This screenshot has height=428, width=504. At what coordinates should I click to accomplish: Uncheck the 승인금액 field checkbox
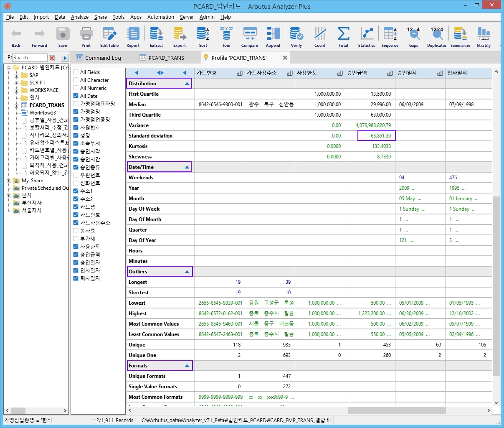point(76,255)
